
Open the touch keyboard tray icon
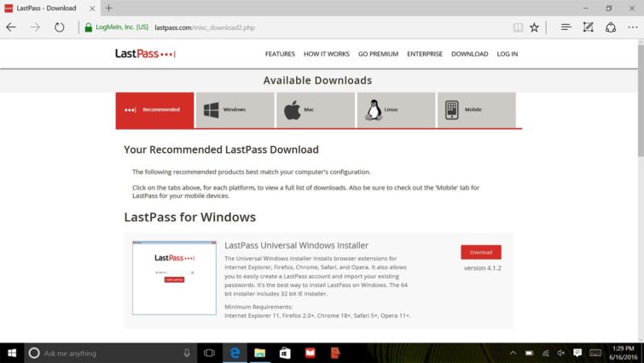(595, 353)
